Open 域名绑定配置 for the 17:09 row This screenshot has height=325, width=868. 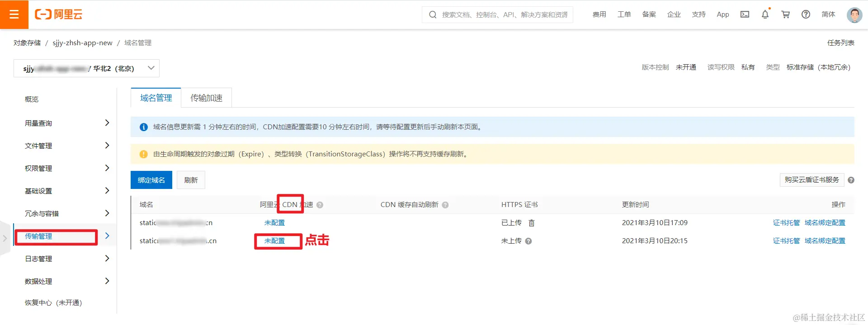tap(825, 223)
